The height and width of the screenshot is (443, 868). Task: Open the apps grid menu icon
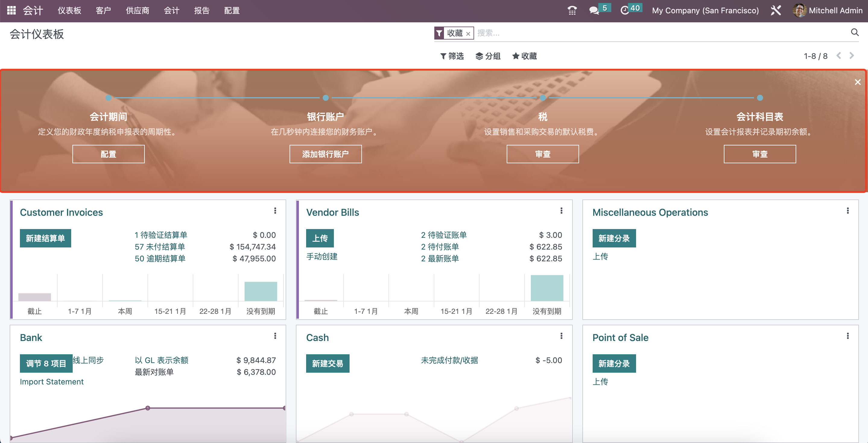pos(11,11)
